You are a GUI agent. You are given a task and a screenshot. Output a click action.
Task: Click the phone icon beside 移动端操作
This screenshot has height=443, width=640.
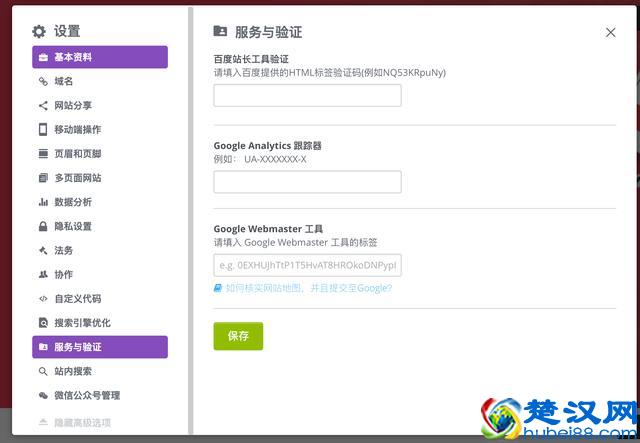pyautogui.click(x=43, y=129)
